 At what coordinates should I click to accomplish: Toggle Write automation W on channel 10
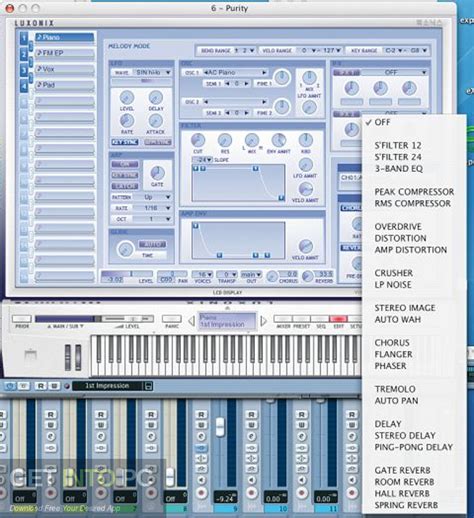(x=251, y=425)
